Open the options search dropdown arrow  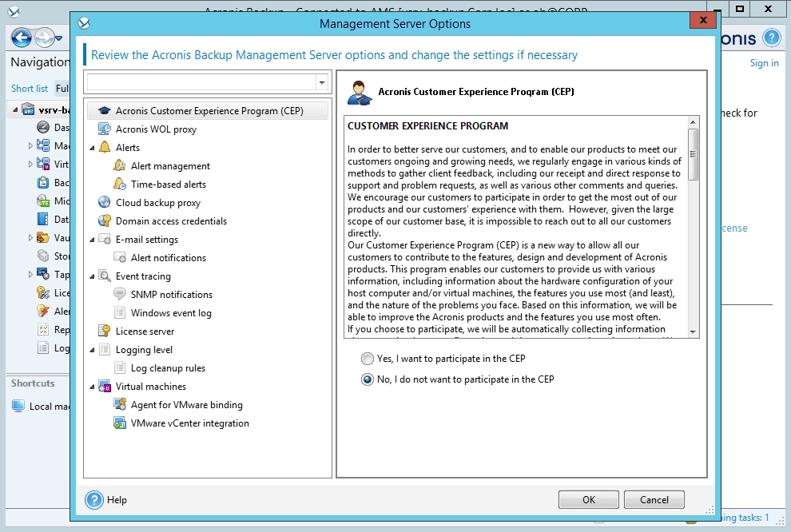pyautogui.click(x=322, y=82)
